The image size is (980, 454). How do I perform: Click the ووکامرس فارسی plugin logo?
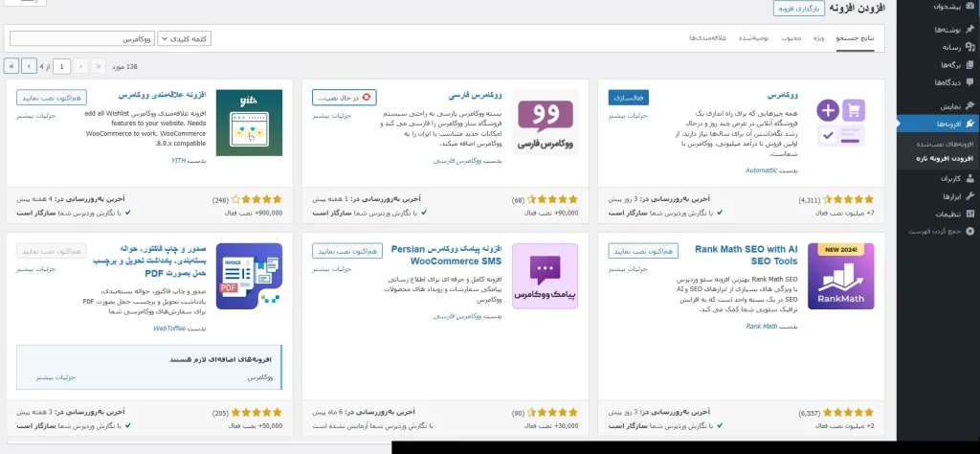click(x=545, y=123)
